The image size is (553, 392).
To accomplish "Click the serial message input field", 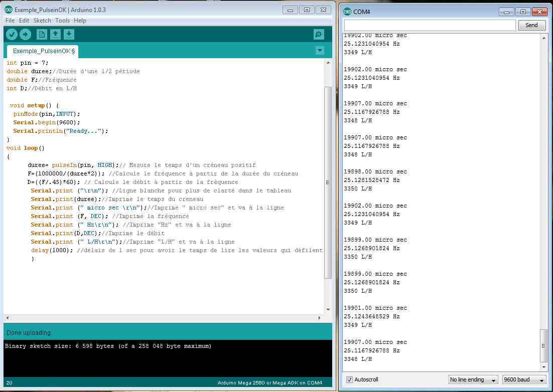I will [x=430, y=25].
